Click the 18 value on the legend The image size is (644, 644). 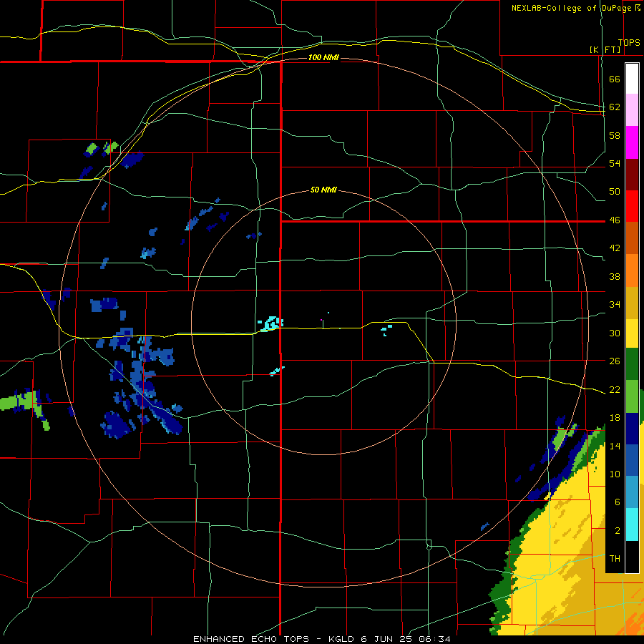click(615, 418)
